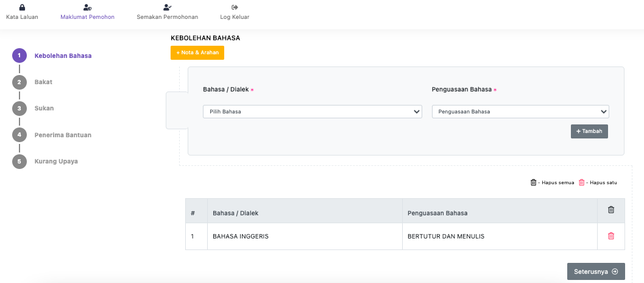Expand the Nota & Arahan section
This screenshot has height=283, width=644.
tap(197, 53)
